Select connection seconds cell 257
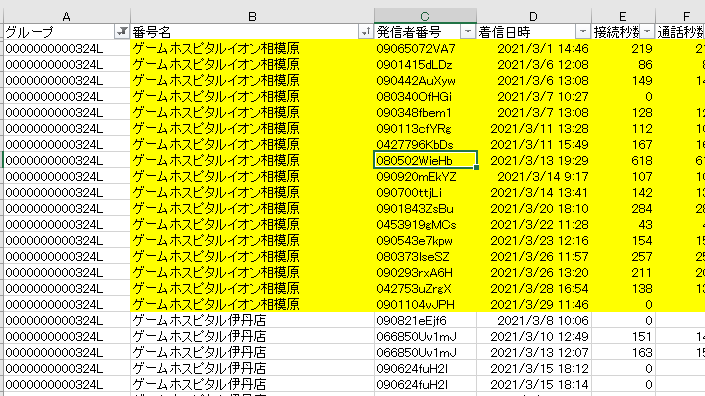 623,256
